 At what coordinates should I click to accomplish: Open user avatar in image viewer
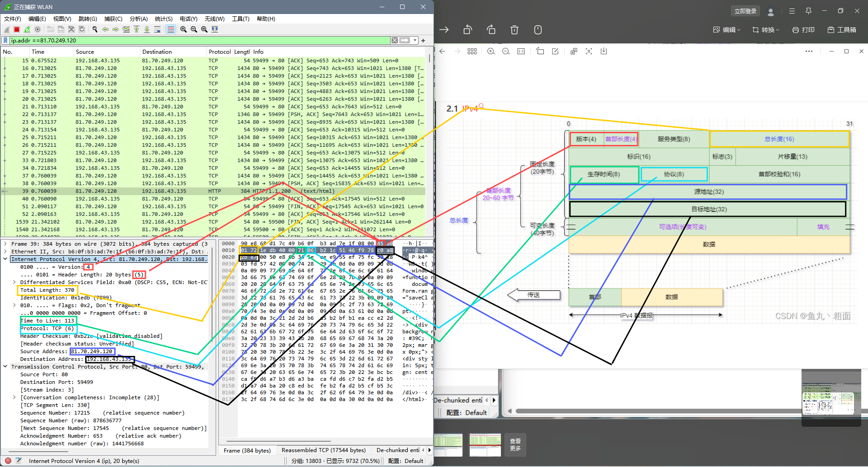771,11
